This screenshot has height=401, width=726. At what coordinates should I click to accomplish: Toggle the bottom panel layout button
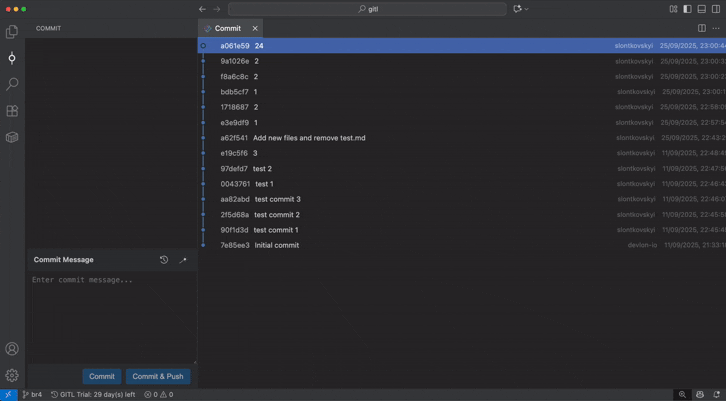[702, 9]
